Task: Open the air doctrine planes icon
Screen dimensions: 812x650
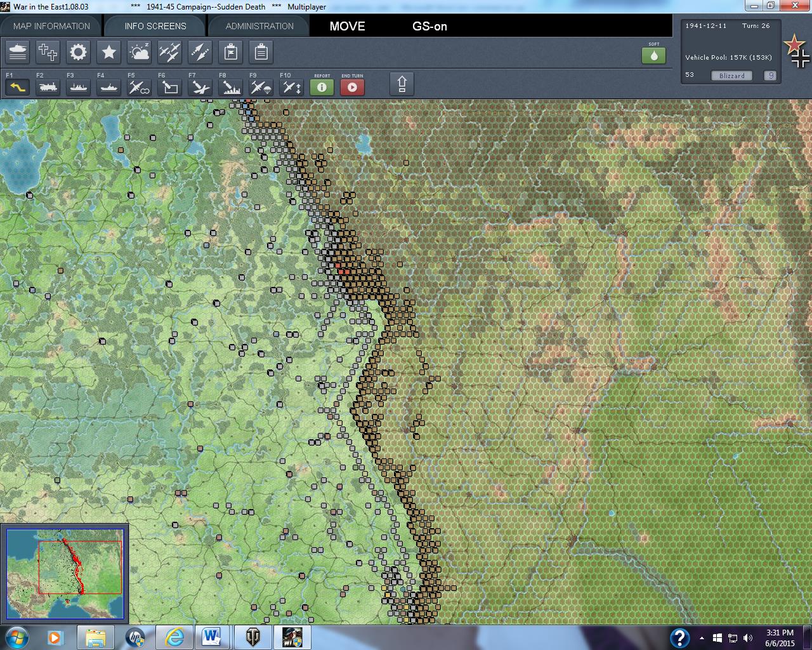Action: (x=169, y=52)
